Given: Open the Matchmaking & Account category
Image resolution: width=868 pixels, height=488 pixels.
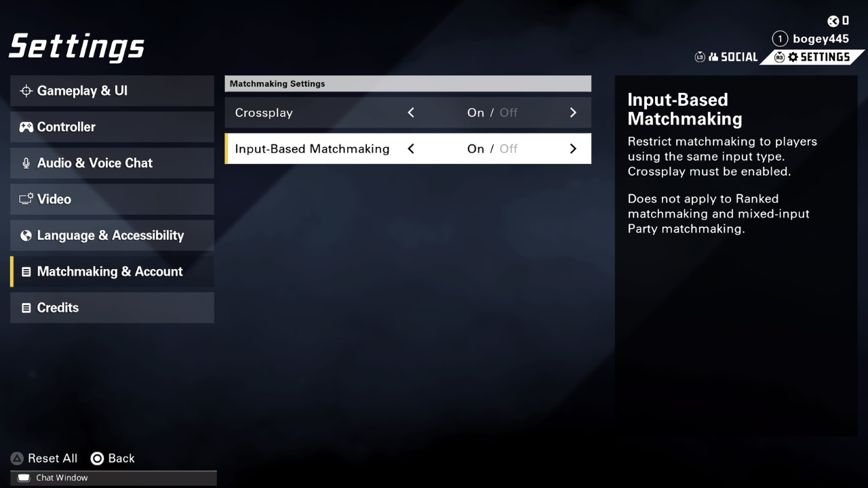Looking at the screenshot, I should [110, 272].
